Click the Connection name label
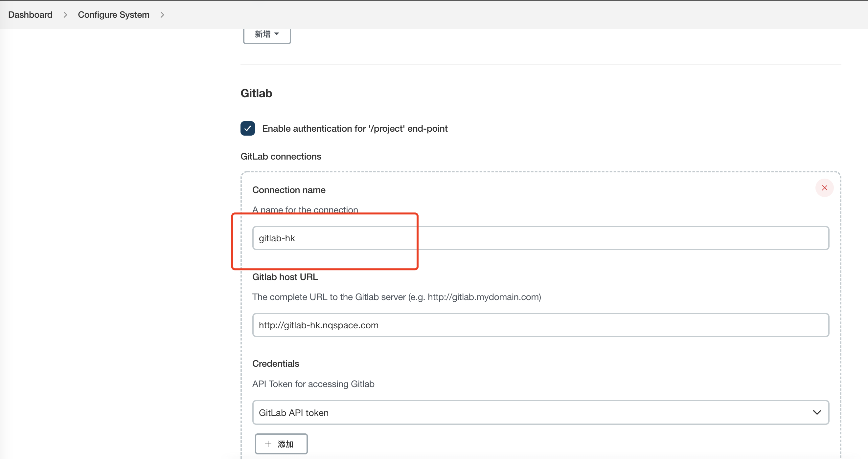Viewport: 868px width, 459px height. 289,190
